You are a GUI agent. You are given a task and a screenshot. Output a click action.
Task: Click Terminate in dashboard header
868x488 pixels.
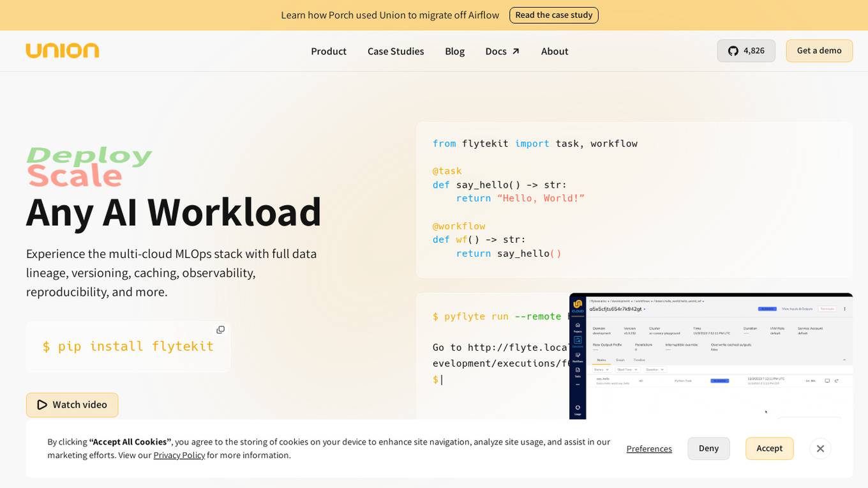click(827, 309)
